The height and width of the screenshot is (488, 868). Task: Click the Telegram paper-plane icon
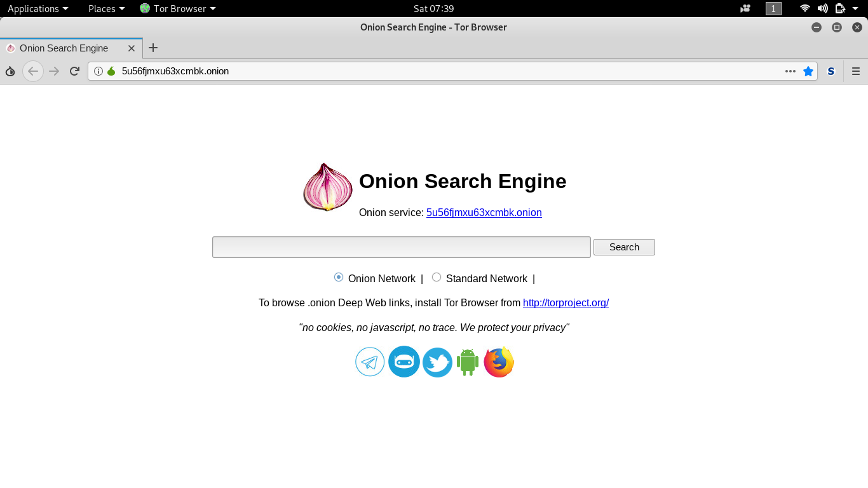pos(370,362)
